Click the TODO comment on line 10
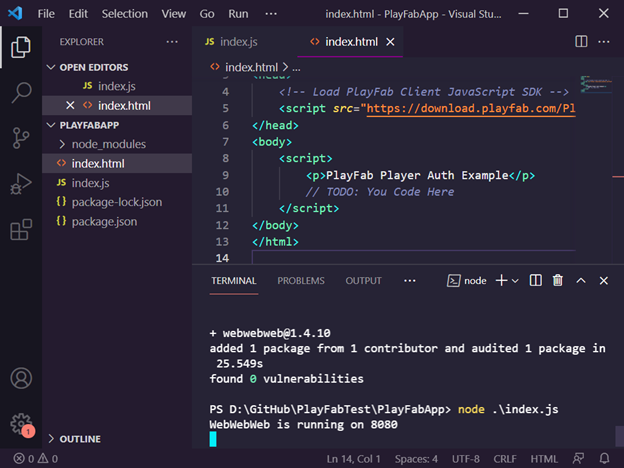 click(x=380, y=192)
